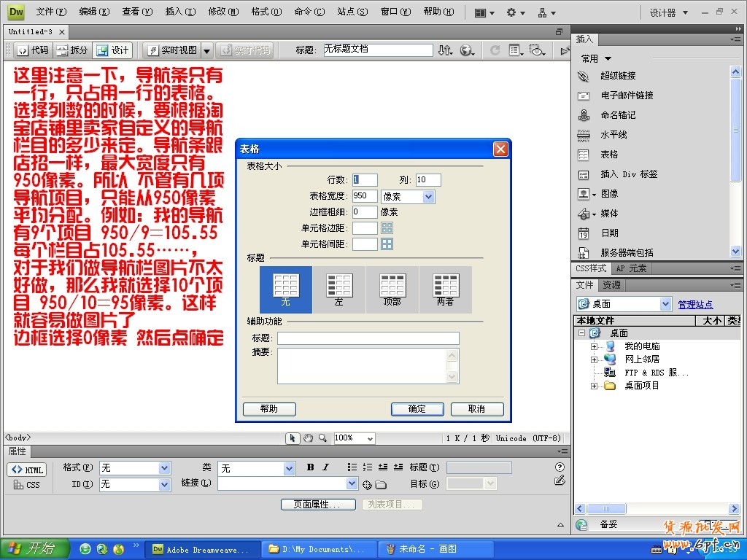747x560 pixels.
Task: Choose the 'Top' header layout option
Action: pos(392,289)
